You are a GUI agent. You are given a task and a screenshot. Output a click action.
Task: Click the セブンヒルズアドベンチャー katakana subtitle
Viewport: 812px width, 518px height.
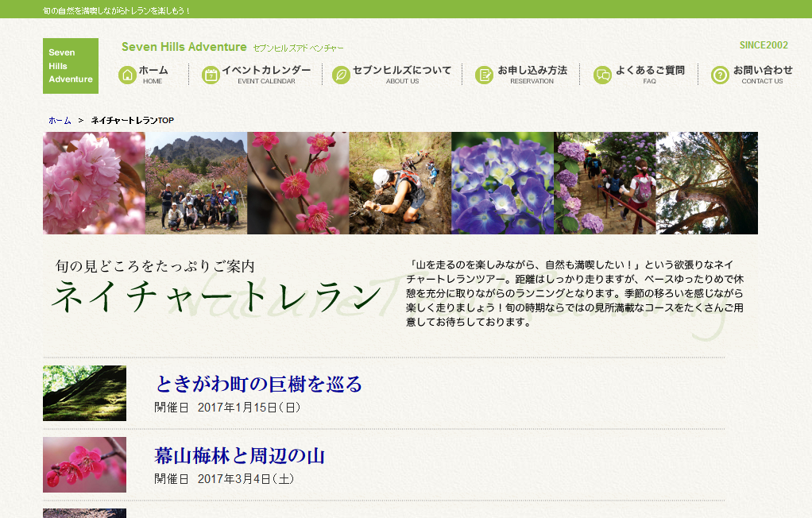298,48
